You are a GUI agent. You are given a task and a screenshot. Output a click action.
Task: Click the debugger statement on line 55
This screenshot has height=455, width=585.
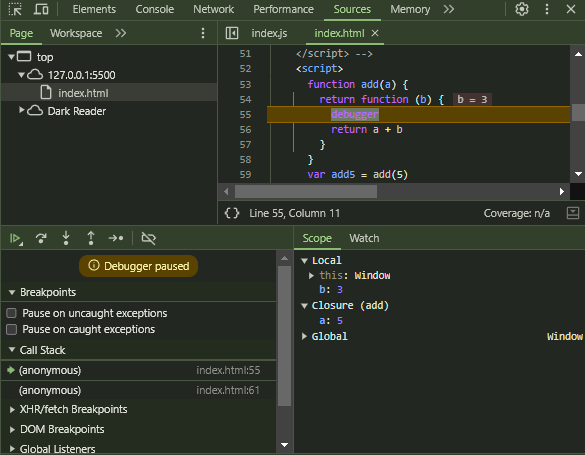355,114
